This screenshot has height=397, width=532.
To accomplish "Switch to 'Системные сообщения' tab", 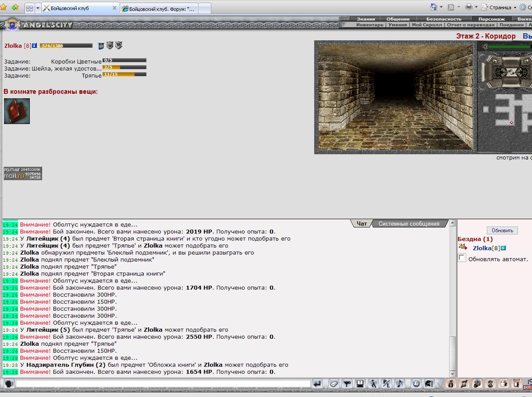I will tap(409, 223).
